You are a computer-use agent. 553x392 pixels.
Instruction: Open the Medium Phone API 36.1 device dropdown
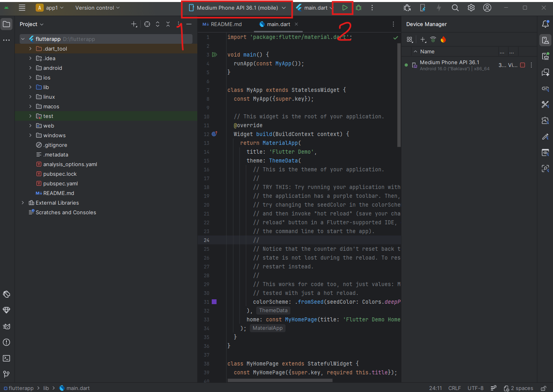237,8
